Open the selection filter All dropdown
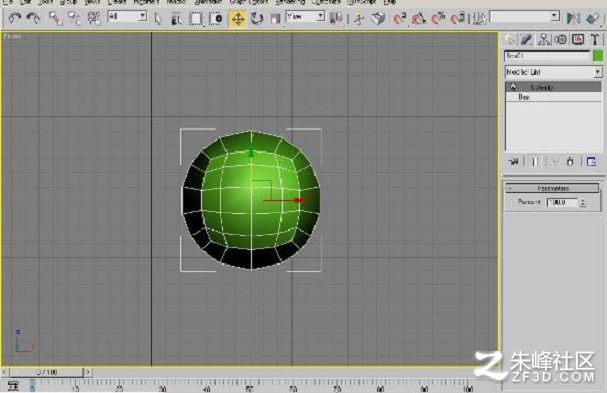This screenshot has height=393, width=607. [x=127, y=16]
